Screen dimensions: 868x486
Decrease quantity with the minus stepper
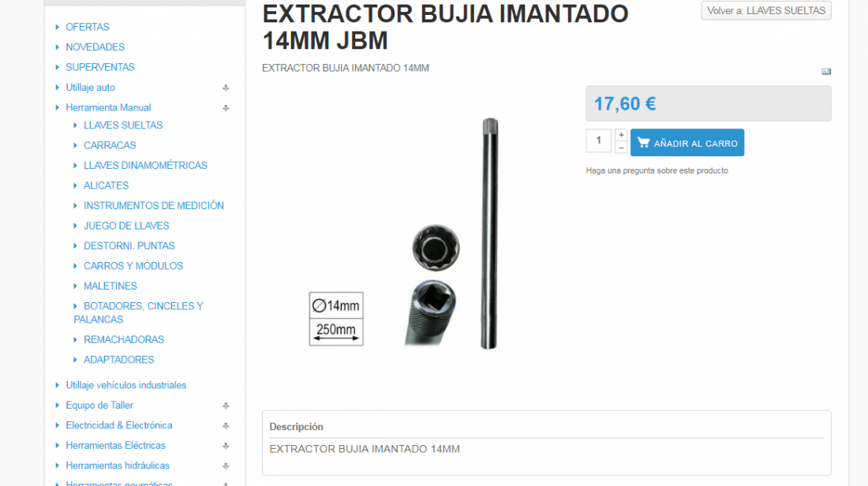pos(621,148)
